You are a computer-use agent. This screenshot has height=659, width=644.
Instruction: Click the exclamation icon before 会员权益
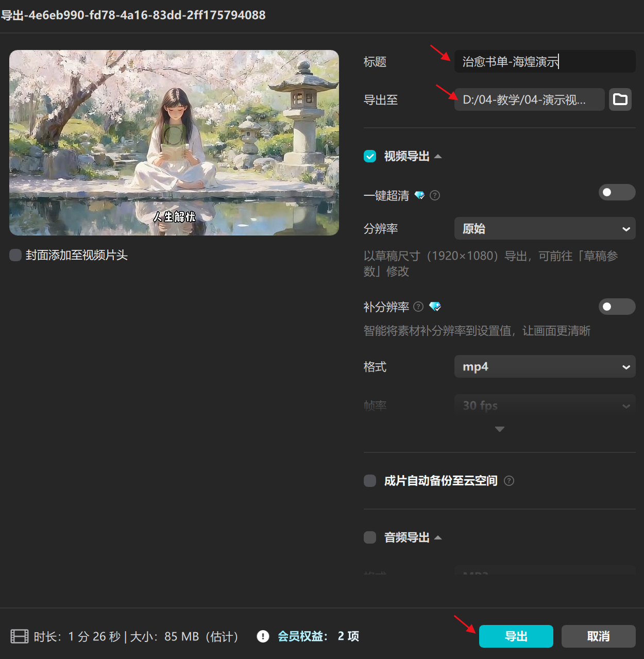tap(263, 636)
